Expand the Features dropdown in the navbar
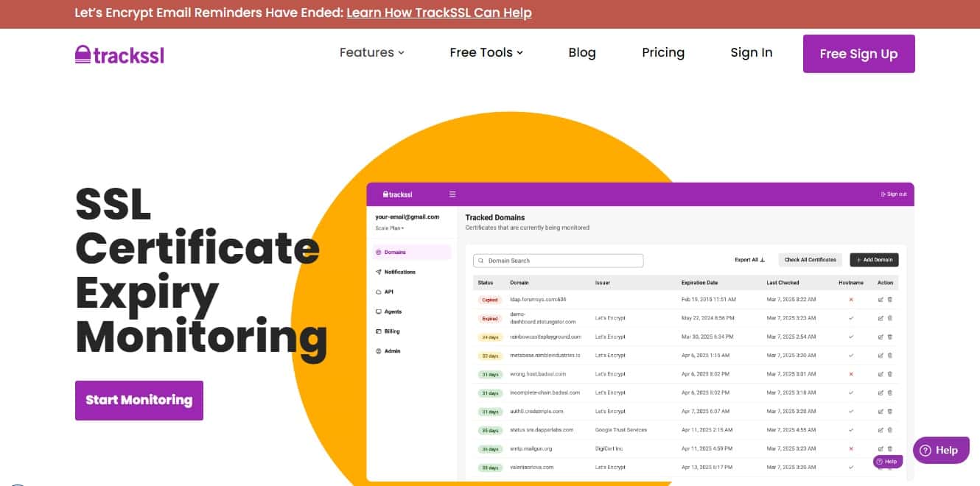The image size is (980, 486). click(x=372, y=52)
